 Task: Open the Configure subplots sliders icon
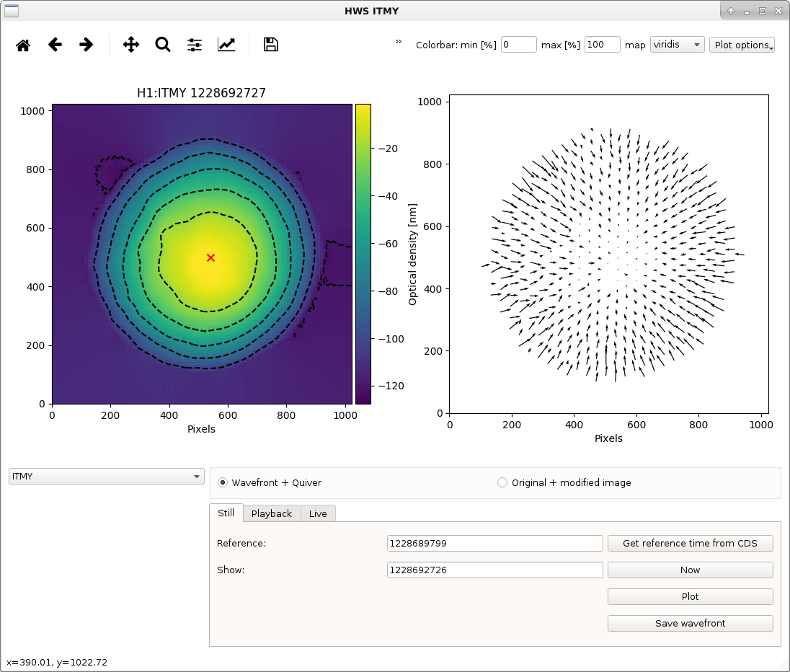(x=195, y=45)
